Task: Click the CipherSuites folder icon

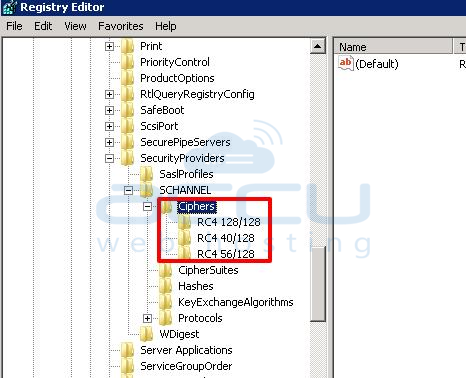Action: (166, 270)
